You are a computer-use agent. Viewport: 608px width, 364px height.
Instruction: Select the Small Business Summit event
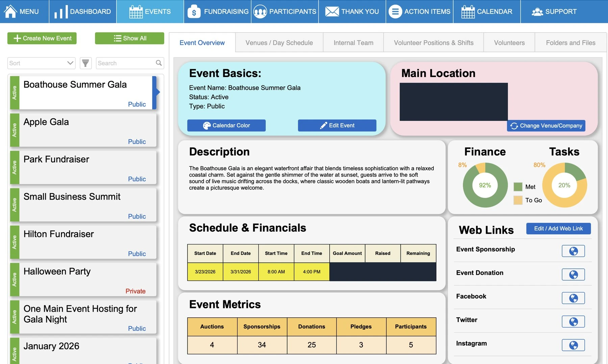coord(83,205)
